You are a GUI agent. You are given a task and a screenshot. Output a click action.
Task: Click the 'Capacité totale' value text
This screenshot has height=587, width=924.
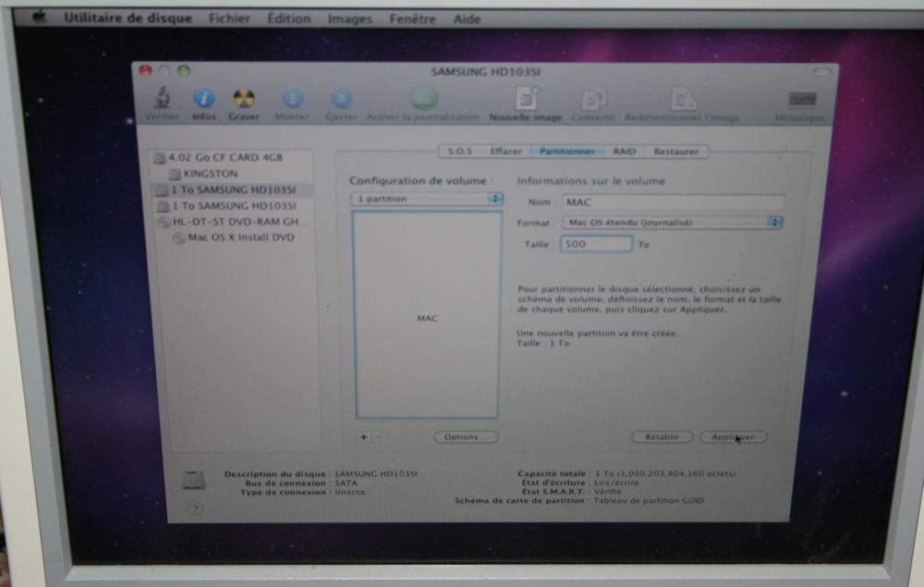(x=664, y=474)
